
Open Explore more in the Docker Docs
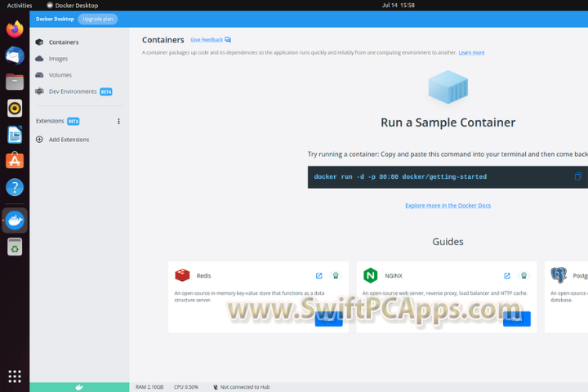pyautogui.click(x=448, y=206)
